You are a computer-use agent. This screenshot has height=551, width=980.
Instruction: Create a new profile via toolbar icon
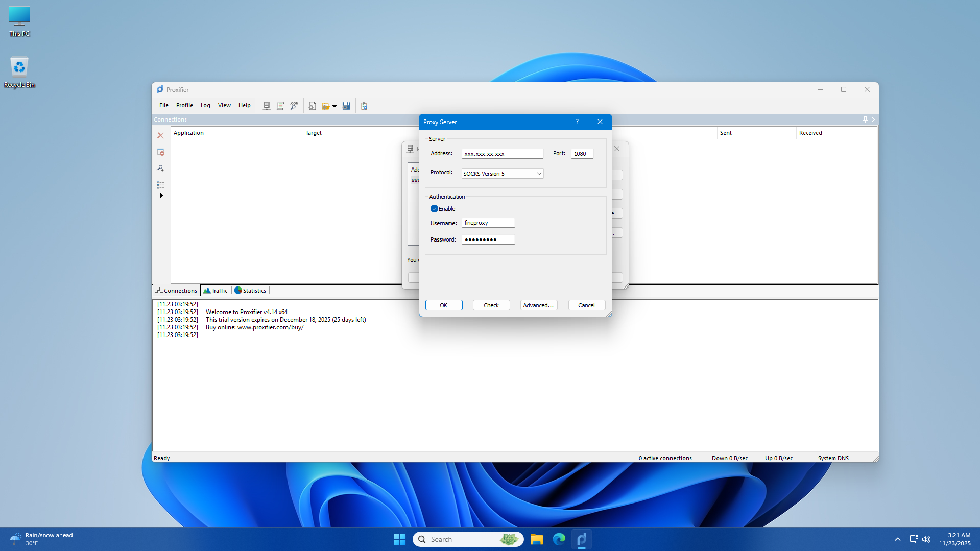point(312,106)
